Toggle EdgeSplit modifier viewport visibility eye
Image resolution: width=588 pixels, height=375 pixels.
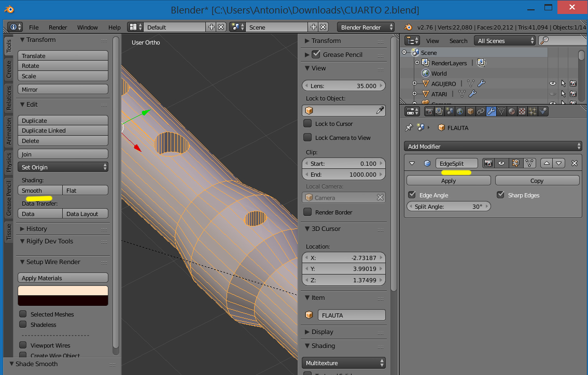[501, 163]
